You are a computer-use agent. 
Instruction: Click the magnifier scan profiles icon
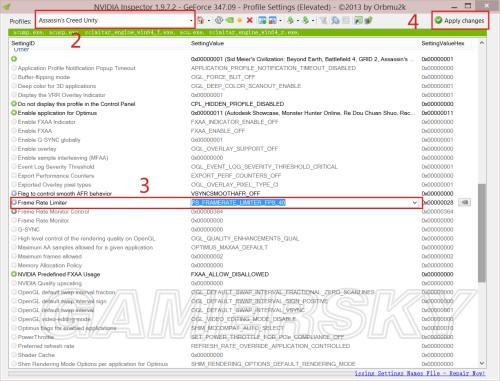click(335, 20)
